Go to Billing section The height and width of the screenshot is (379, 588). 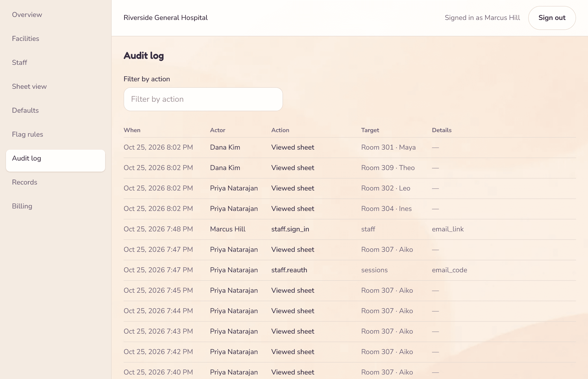coord(22,206)
